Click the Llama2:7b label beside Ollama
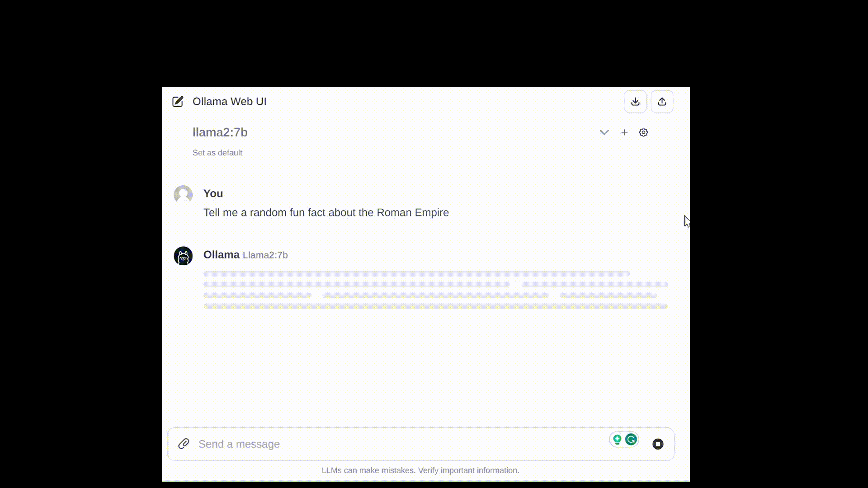The height and width of the screenshot is (488, 868). [x=265, y=255]
